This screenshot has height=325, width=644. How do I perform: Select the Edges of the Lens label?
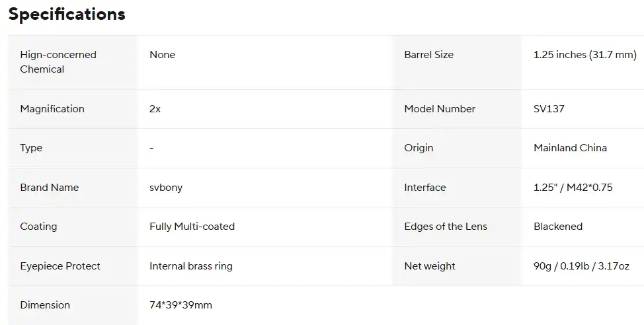445,227
